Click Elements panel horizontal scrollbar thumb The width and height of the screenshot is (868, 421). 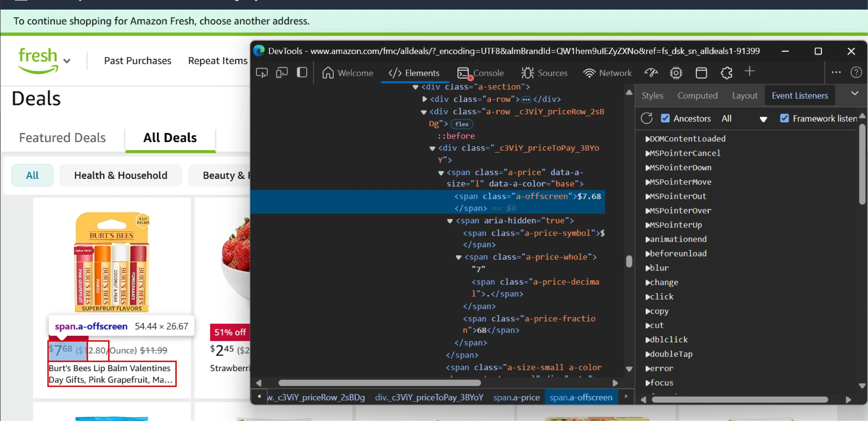pos(379,383)
